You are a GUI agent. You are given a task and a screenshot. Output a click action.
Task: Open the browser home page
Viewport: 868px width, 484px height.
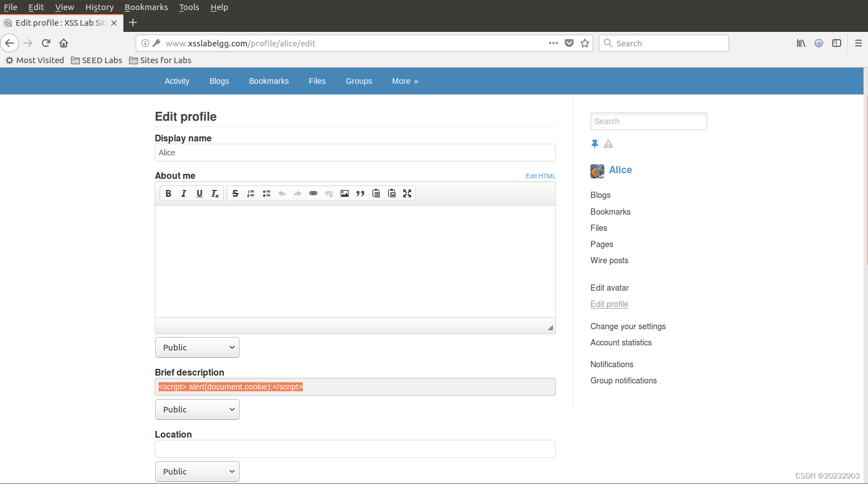pyautogui.click(x=64, y=43)
